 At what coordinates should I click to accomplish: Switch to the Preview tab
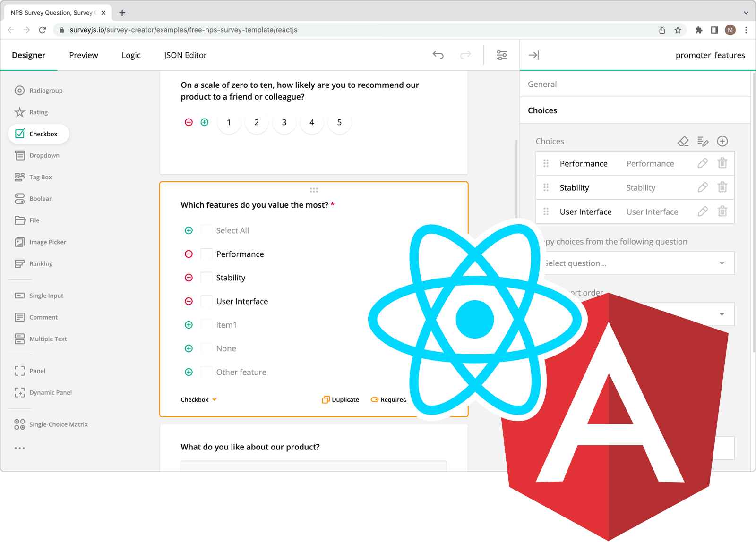tap(84, 55)
